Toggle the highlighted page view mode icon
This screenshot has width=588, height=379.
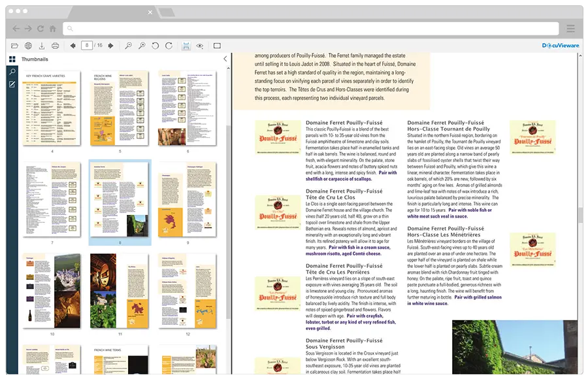tap(186, 46)
